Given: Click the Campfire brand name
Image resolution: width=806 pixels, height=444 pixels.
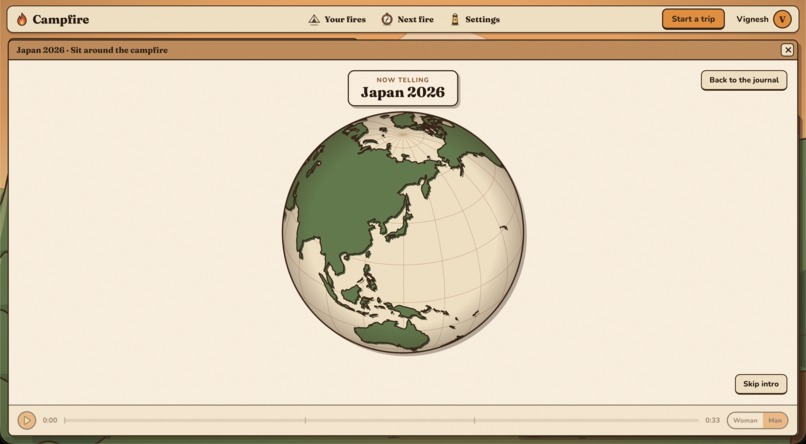Looking at the screenshot, I should point(61,20).
